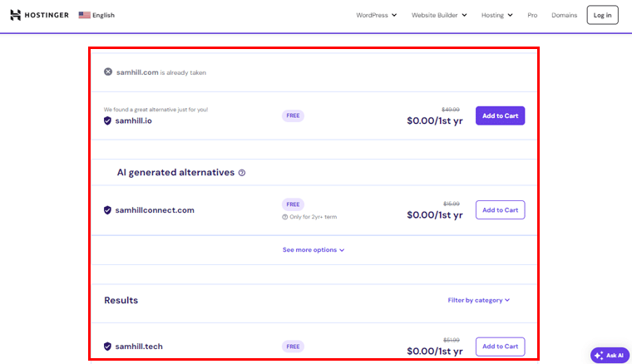This screenshot has height=364, width=632.
Task: Click the sparkle icon on Ask AI
Action: [x=599, y=356]
